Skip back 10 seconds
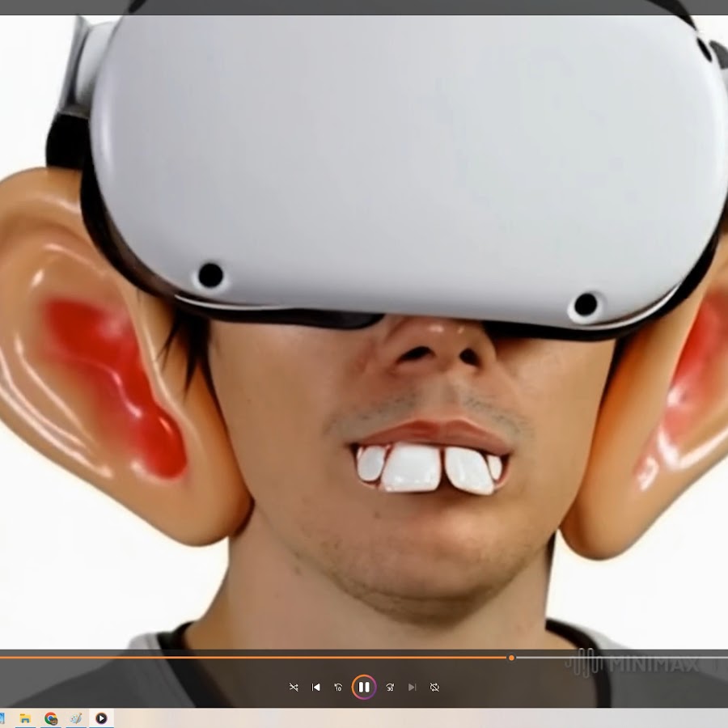The image size is (728, 728). [x=338, y=687]
